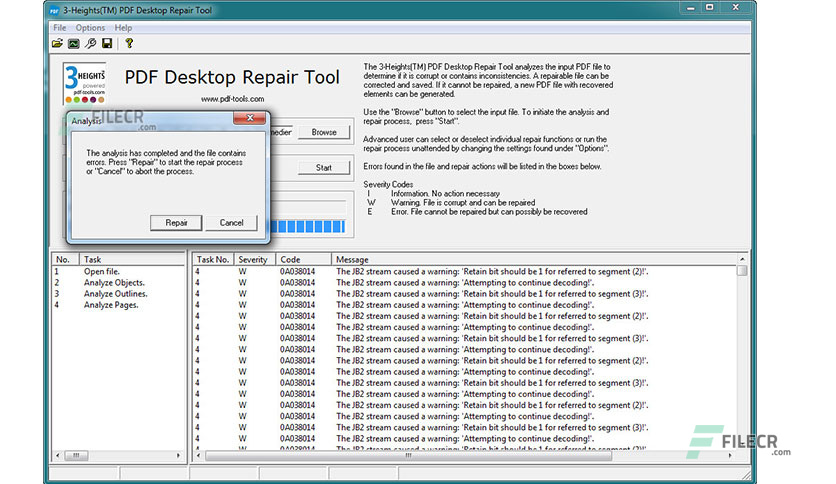This screenshot has width=836, height=484.
Task: Click the Browse button
Action: coord(324,132)
